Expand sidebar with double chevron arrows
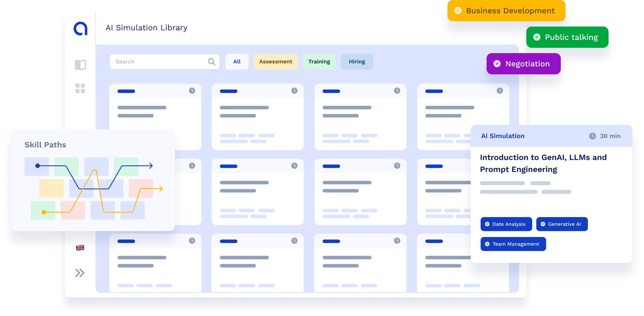 click(x=80, y=273)
